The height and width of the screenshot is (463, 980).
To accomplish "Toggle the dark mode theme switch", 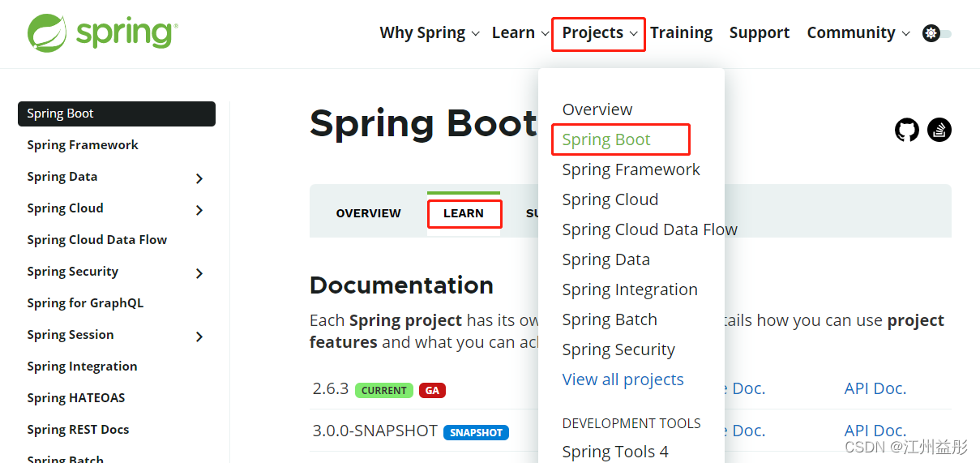I will tap(937, 33).
